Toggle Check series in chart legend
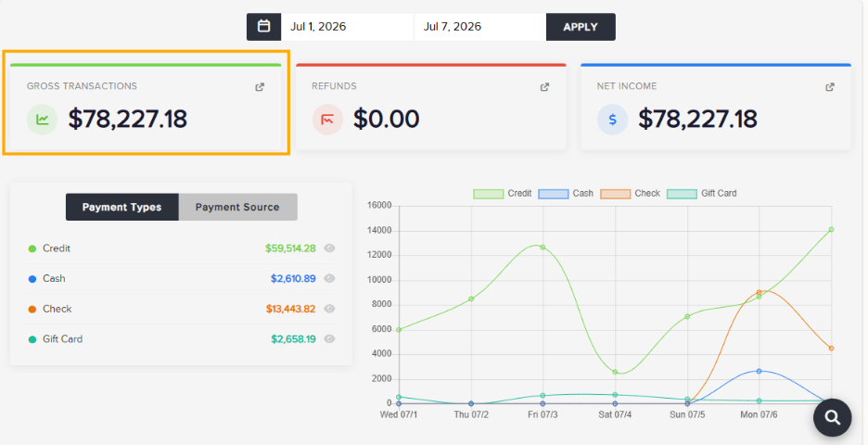 coord(630,193)
